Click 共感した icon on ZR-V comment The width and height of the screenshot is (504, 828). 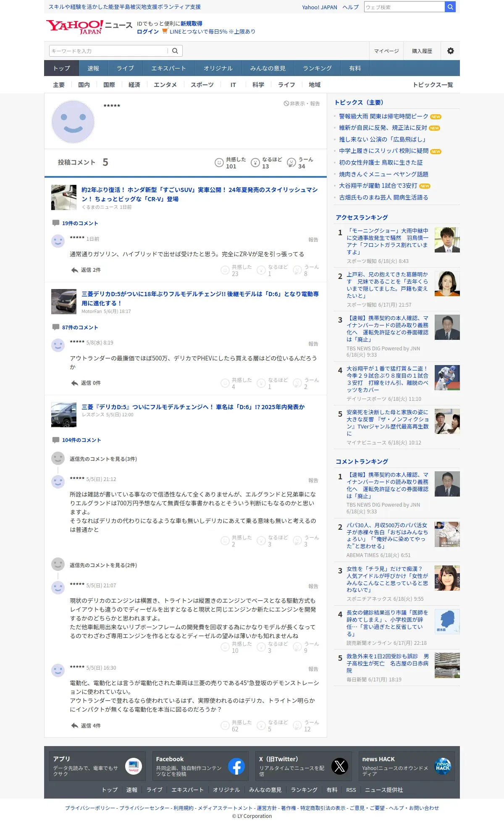tap(225, 270)
